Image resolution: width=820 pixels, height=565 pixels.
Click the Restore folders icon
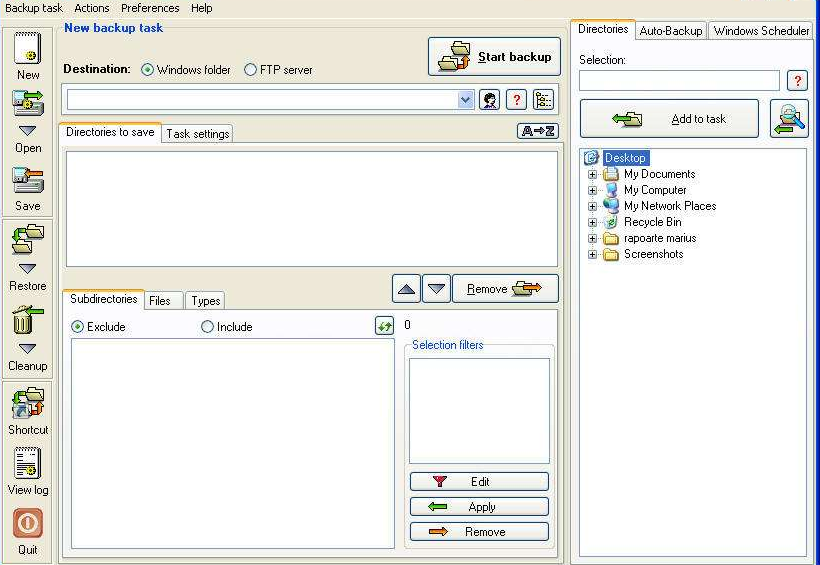[x=28, y=239]
